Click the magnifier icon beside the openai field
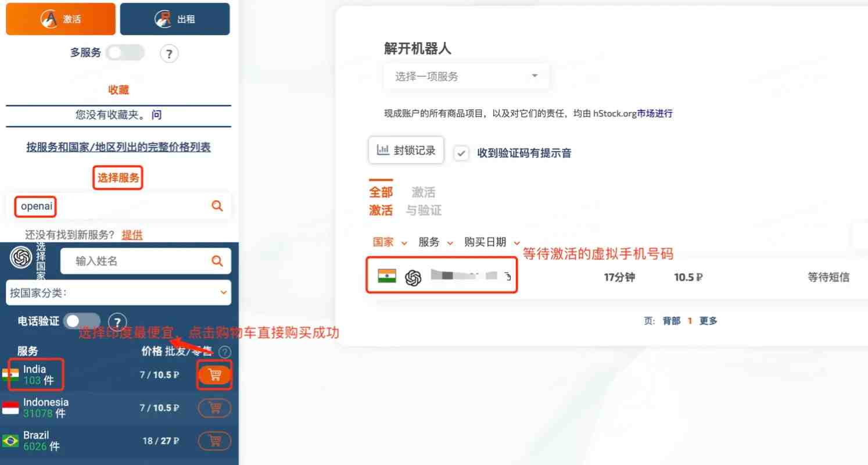This screenshot has width=868, height=465. 217,206
